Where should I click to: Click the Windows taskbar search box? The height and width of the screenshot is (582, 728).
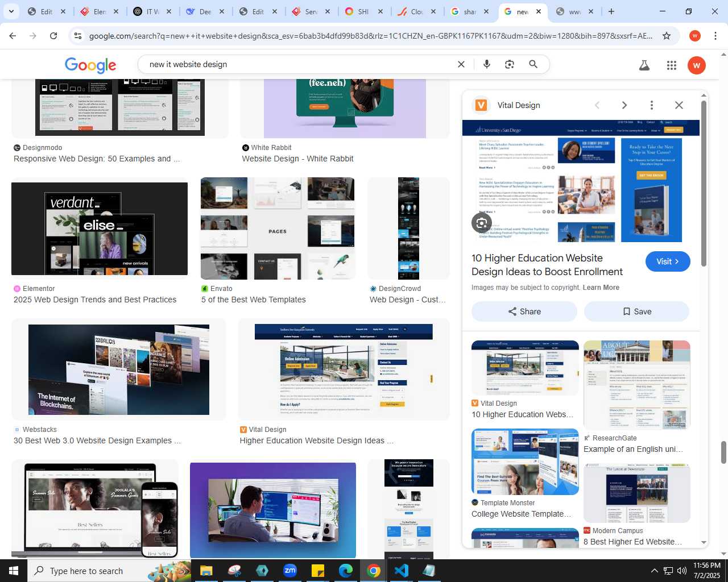click(x=109, y=571)
